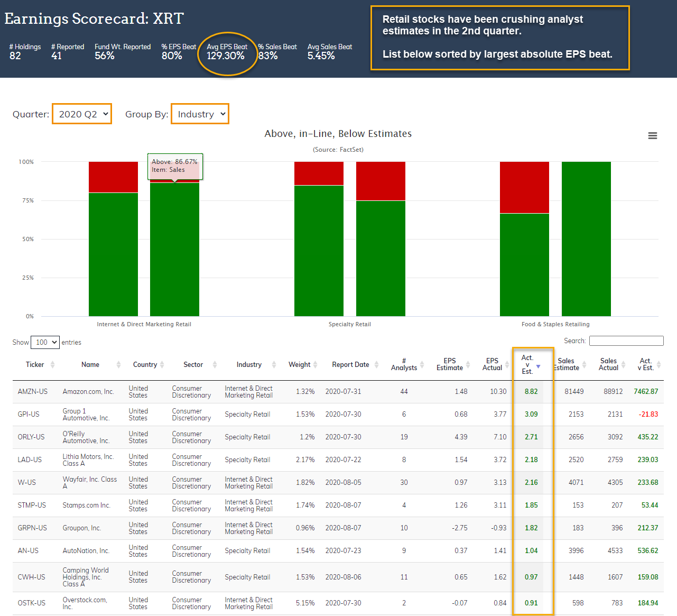Select the GRPN-US ticker cell
Image resolution: width=677 pixels, height=616 pixels.
[32, 528]
